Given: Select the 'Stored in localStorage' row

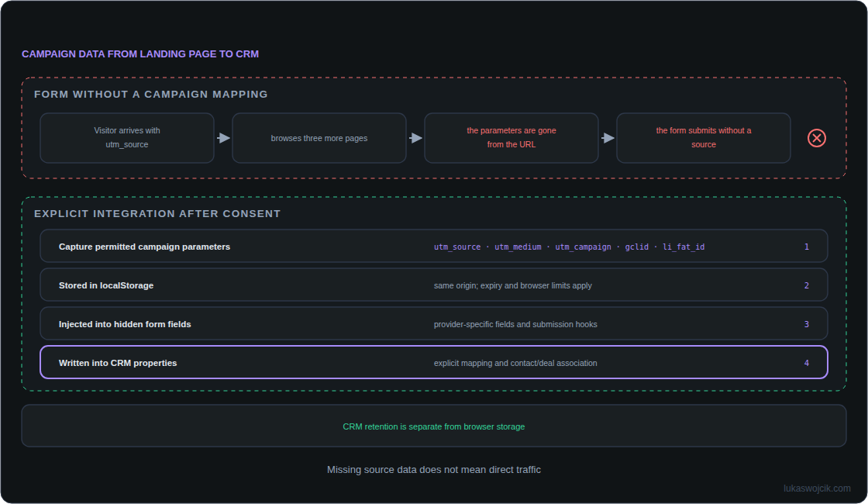Looking at the screenshot, I should 434,285.
